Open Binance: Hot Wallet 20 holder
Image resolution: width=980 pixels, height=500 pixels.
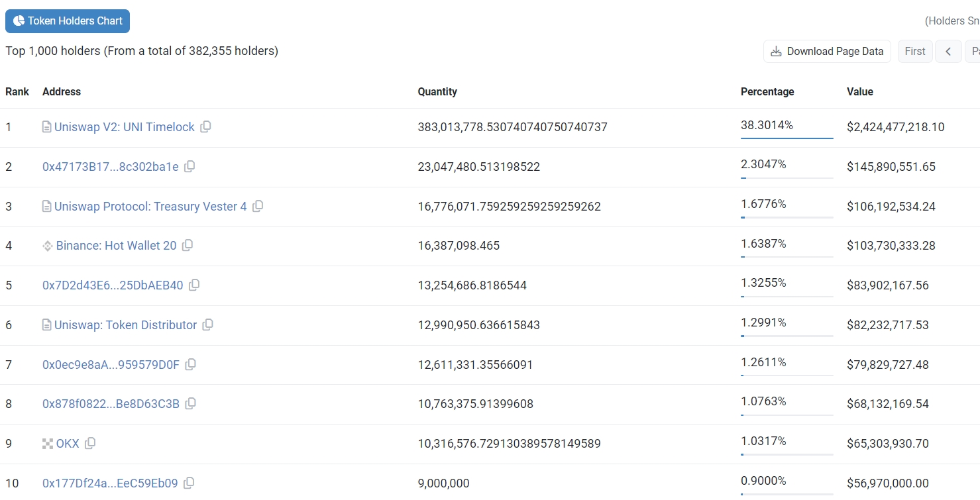coord(117,245)
